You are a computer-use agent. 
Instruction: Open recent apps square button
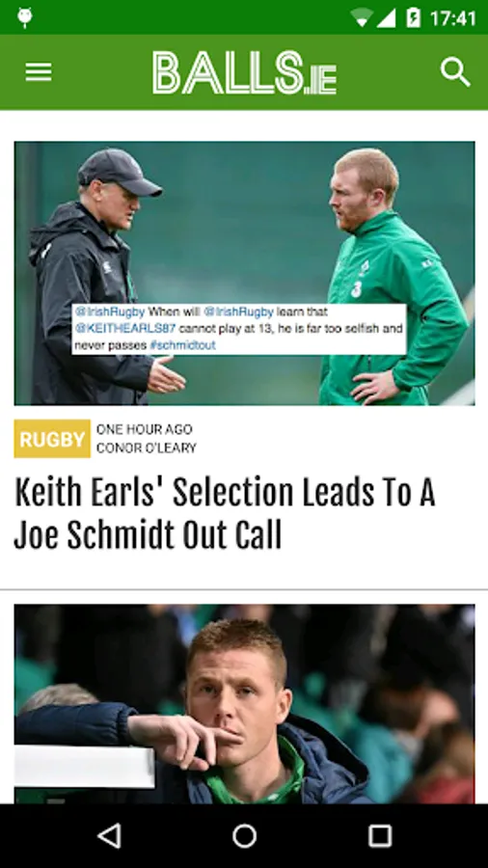click(380, 835)
